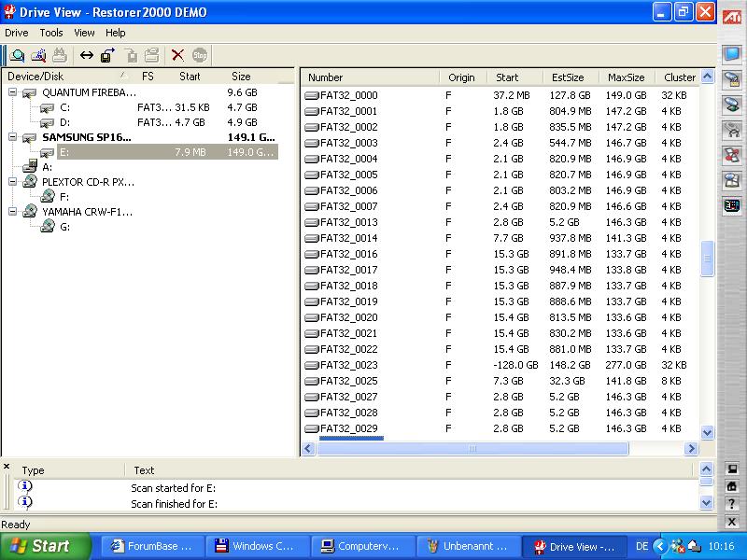The width and height of the screenshot is (747, 560).
Task: Click the Windows Start button
Action: 46,546
